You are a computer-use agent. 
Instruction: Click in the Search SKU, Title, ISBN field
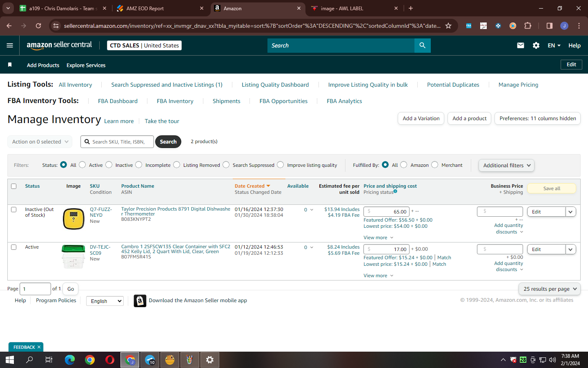pyautogui.click(x=117, y=142)
